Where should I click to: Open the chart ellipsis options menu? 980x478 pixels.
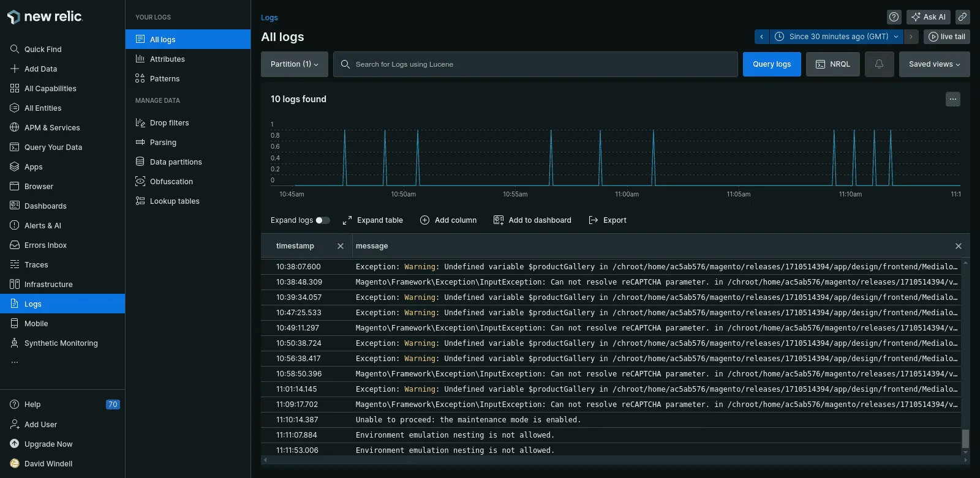pyautogui.click(x=953, y=99)
